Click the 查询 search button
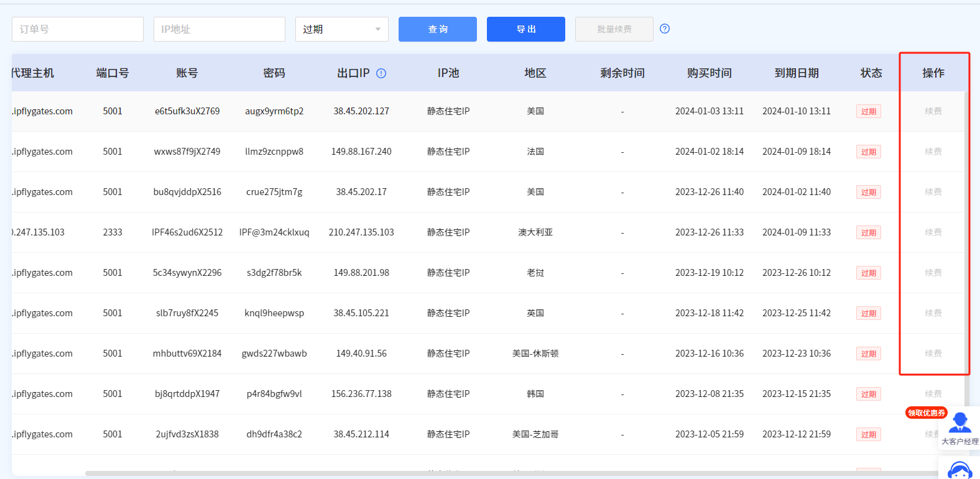Image resolution: width=980 pixels, height=479 pixels. click(x=437, y=29)
